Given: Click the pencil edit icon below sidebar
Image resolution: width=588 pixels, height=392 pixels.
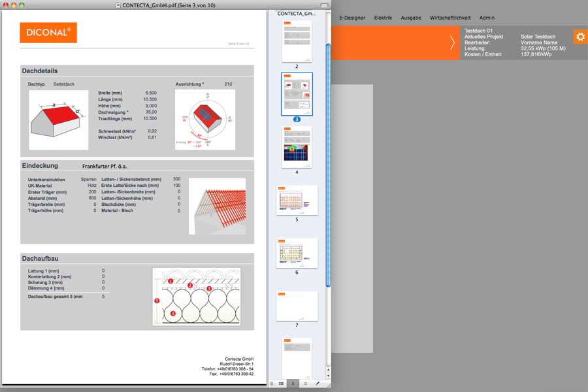Looking at the screenshot, I should [x=318, y=384].
